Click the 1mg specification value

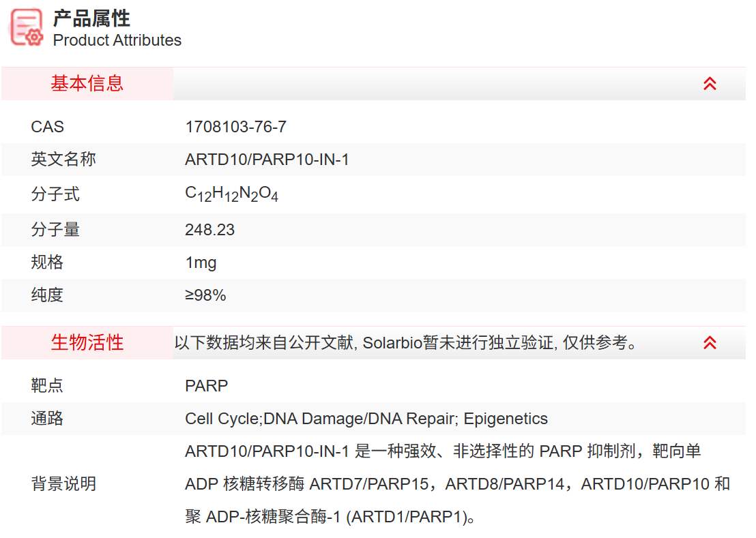tap(201, 263)
